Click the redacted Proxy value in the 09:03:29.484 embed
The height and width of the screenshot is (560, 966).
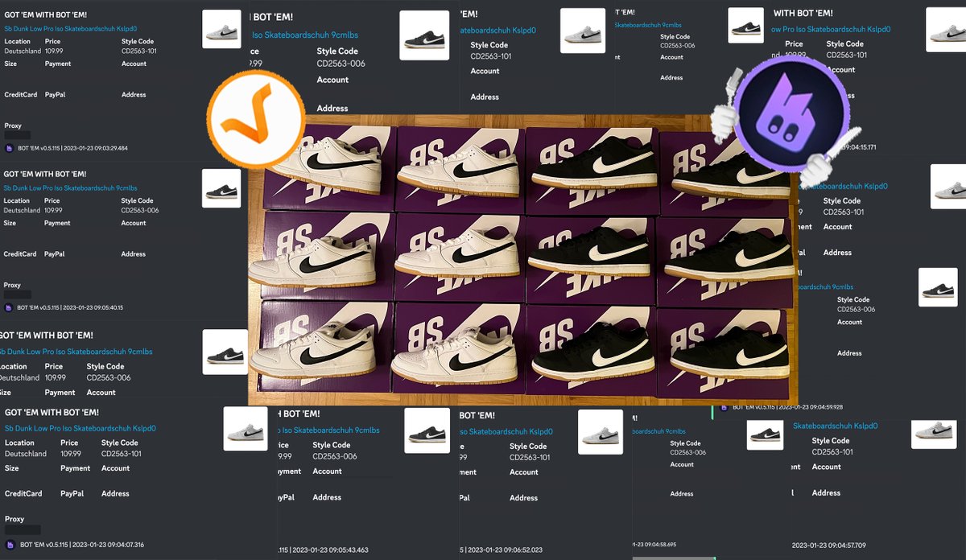18,135
